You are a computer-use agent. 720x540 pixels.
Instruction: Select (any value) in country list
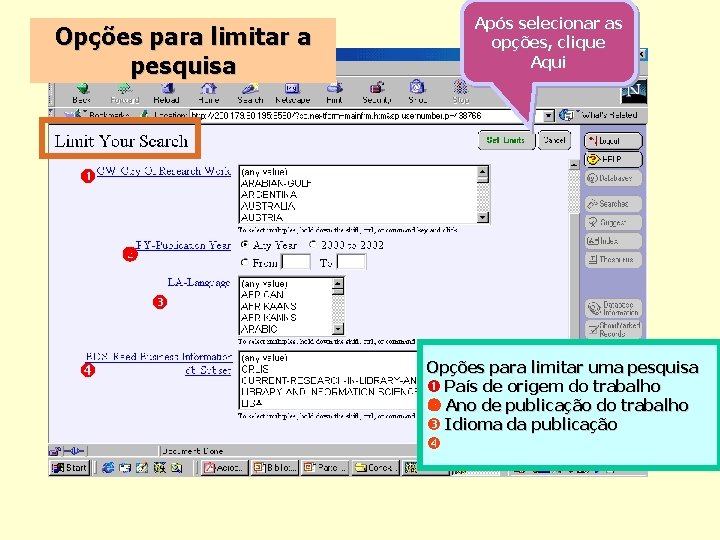coord(264,172)
